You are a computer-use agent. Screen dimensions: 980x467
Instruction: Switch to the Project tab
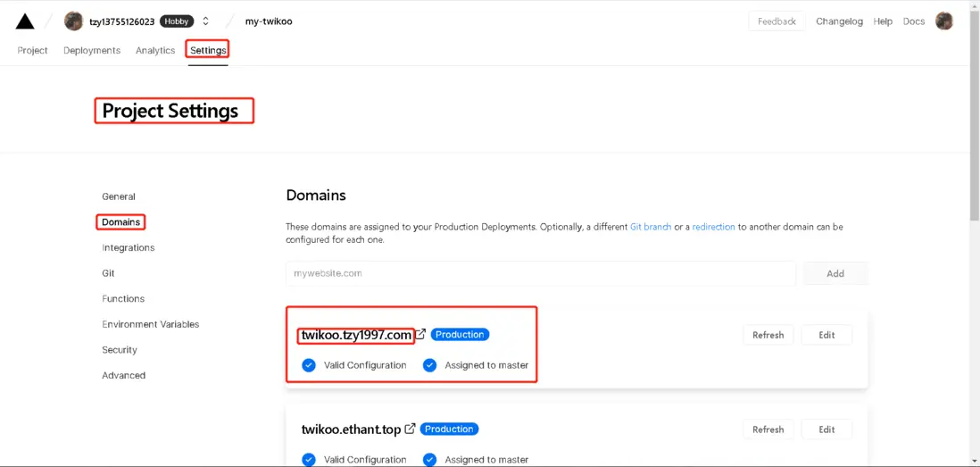32,51
